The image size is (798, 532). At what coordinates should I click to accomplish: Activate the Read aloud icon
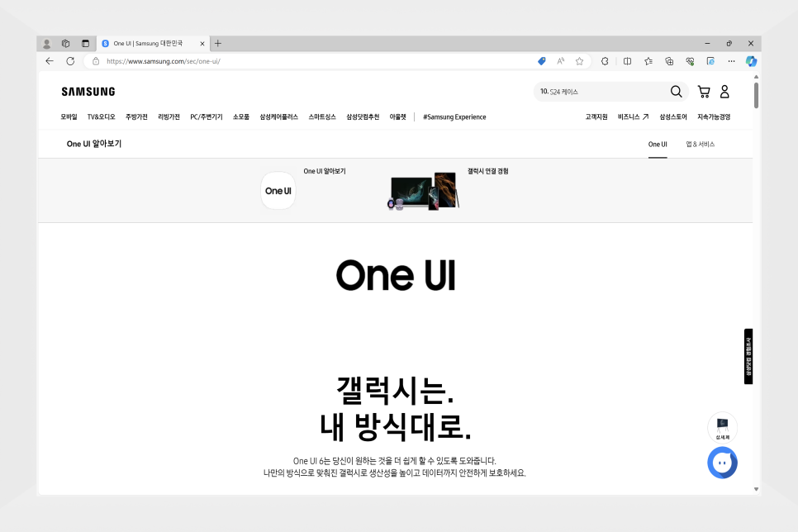coord(560,61)
